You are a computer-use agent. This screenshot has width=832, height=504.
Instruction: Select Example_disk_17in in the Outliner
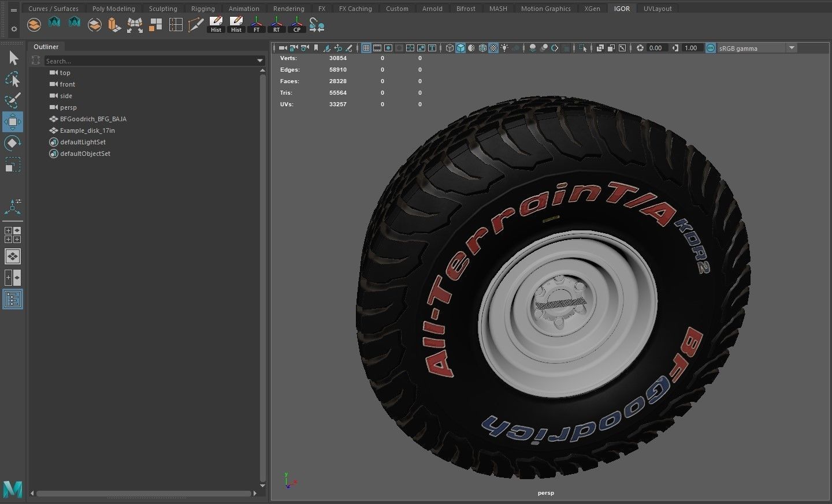click(x=87, y=130)
